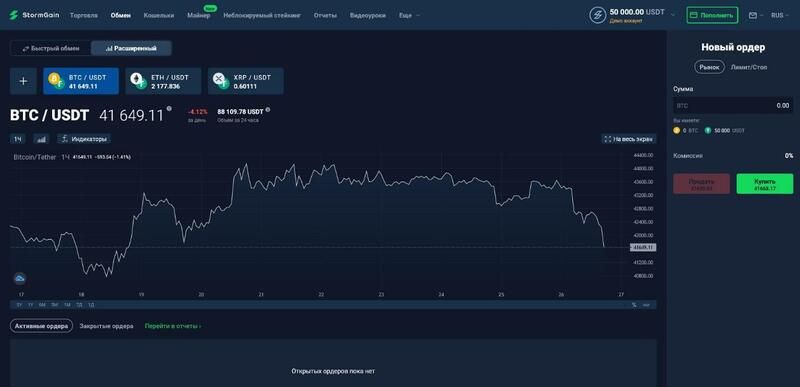Add a new trading pair with plus button
800x387 pixels.
pos(23,81)
